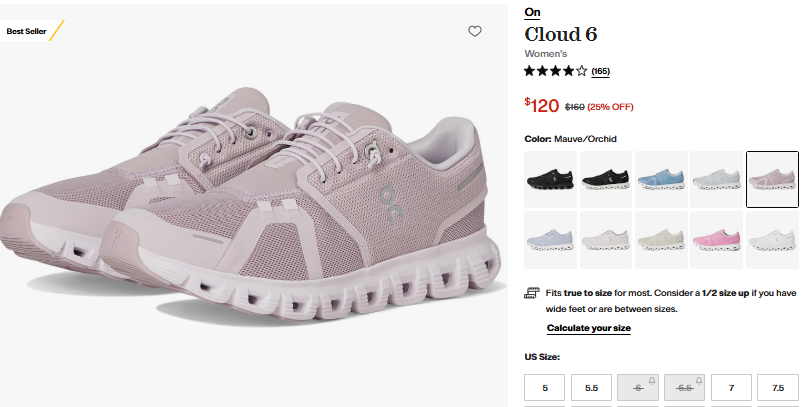Click the bell icon on size 6.5

click(x=696, y=380)
